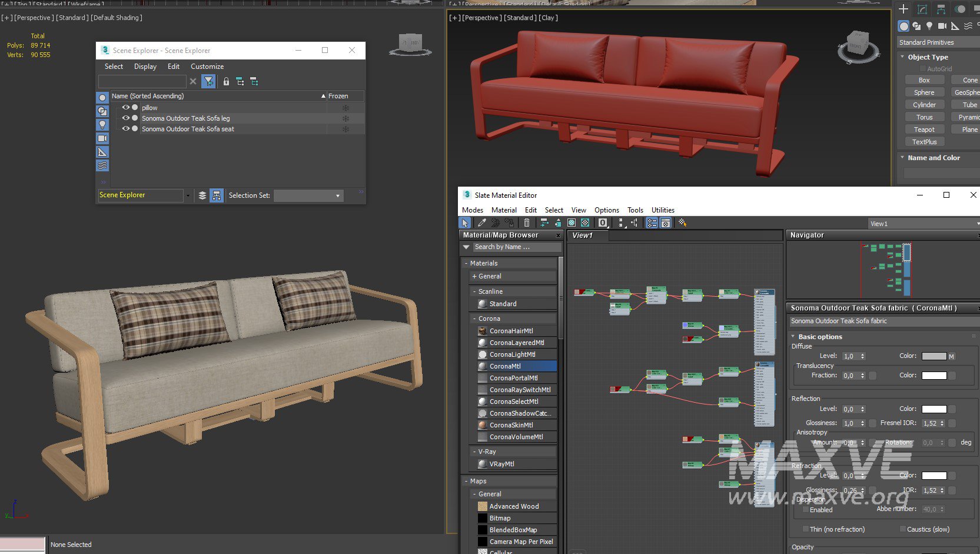980x554 pixels.
Task: Hide the pillow object via eye icon
Action: [x=125, y=108]
